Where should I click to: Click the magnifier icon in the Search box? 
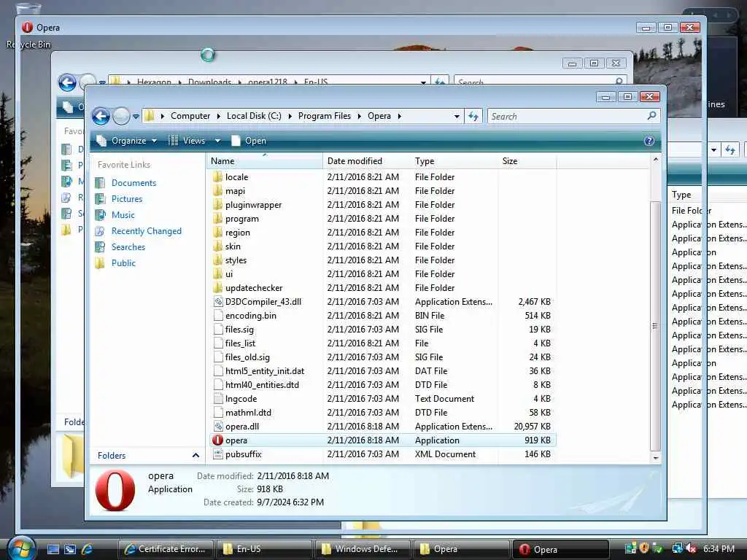651,116
